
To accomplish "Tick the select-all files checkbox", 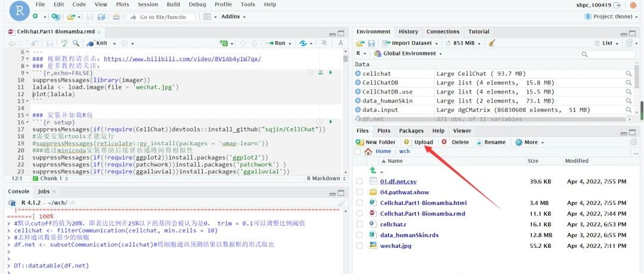I will click(358, 152).
